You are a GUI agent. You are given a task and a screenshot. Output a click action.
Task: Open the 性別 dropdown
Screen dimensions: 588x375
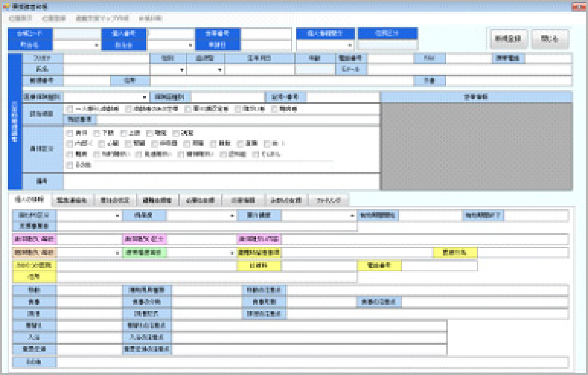(x=183, y=70)
